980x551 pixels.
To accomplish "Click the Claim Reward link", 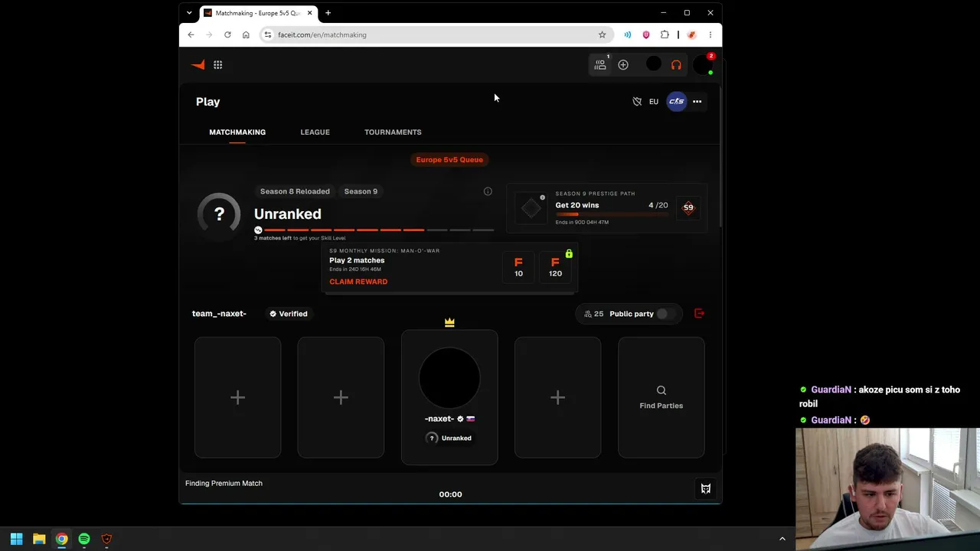I will point(358,282).
